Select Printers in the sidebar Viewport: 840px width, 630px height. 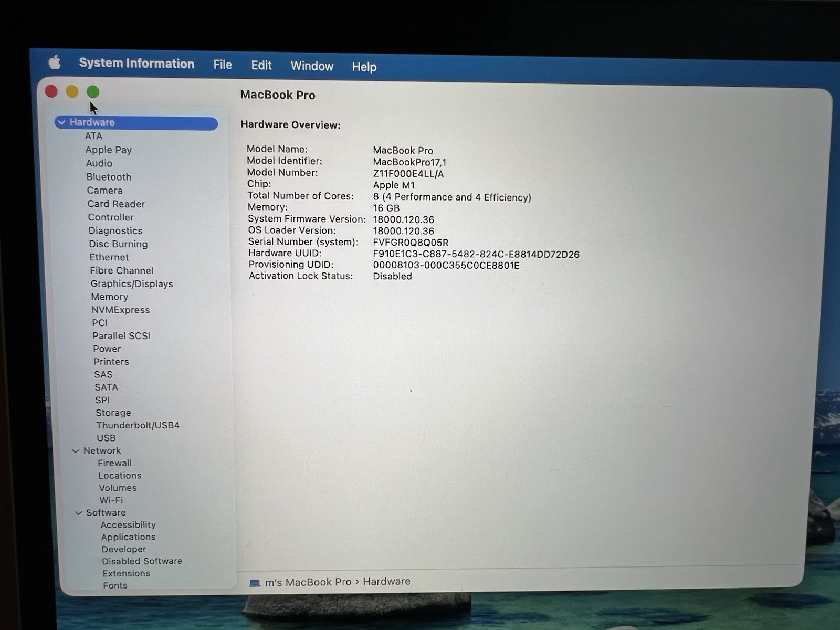pos(111,362)
